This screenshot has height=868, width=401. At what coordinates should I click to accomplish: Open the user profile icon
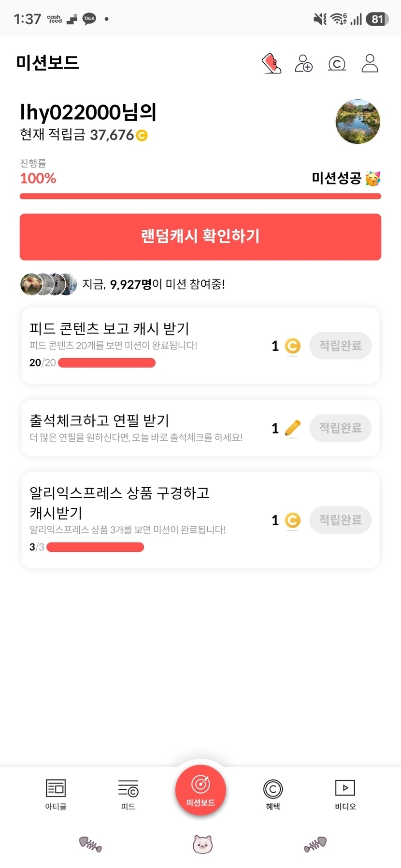[370, 63]
